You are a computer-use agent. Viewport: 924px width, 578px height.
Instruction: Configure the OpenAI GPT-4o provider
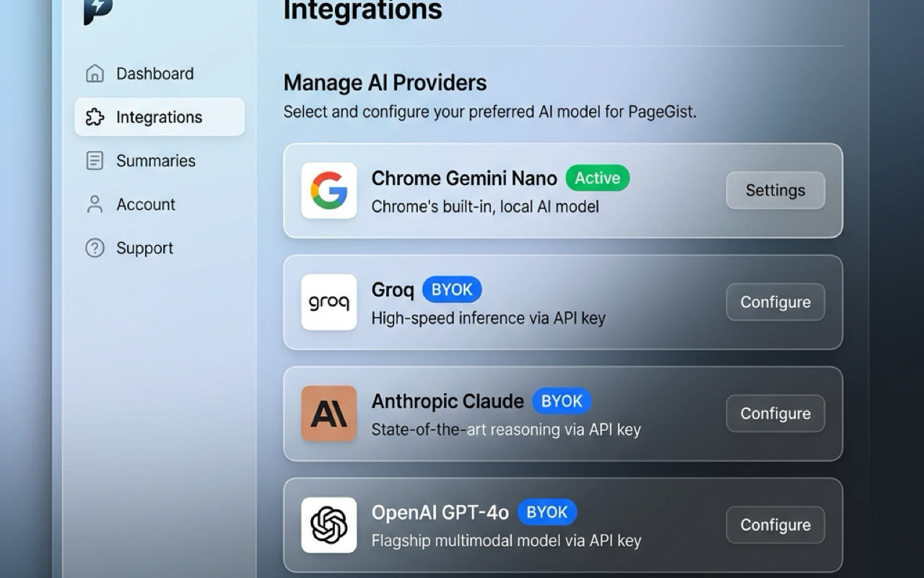coord(775,525)
